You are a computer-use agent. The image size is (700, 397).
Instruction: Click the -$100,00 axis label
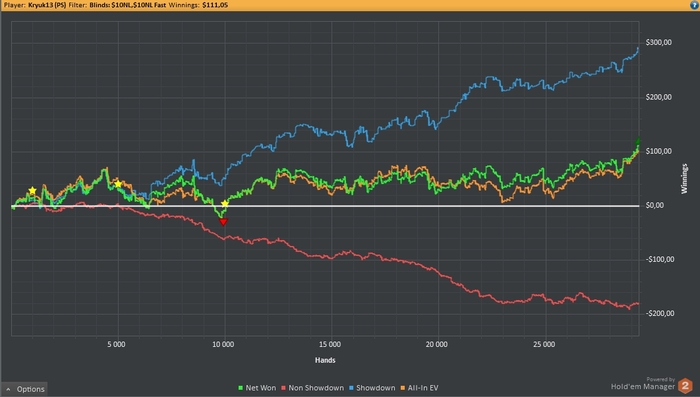[659, 259]
